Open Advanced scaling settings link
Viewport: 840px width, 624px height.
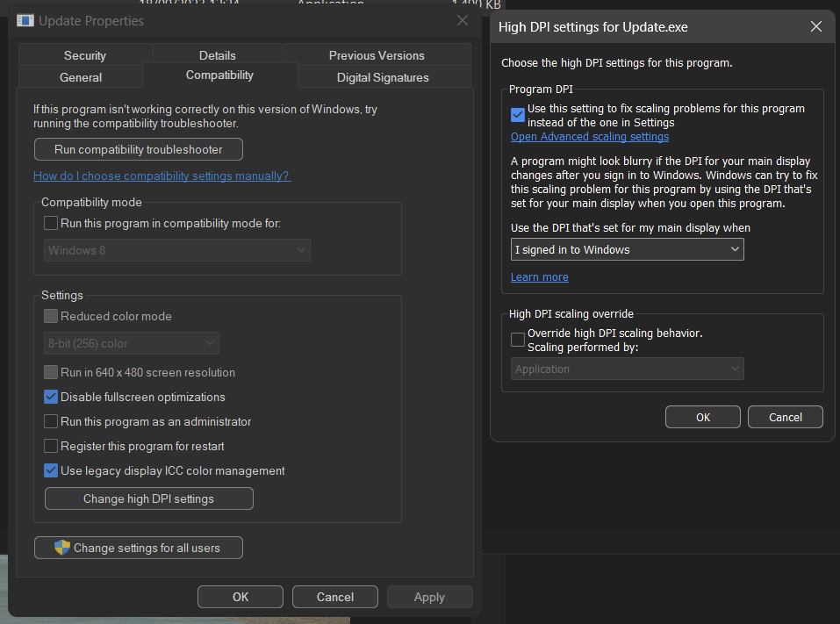tap(590, 137)
